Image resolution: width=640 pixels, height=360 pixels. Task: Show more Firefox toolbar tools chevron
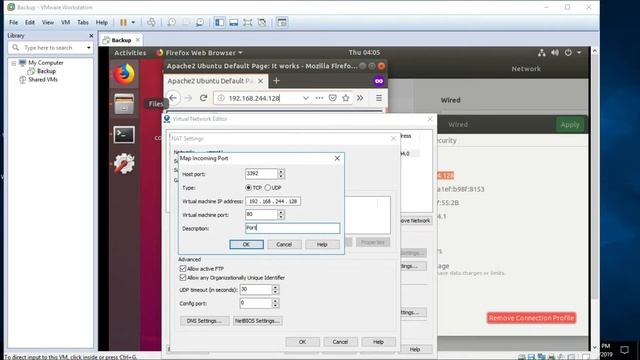coord(360,98)
